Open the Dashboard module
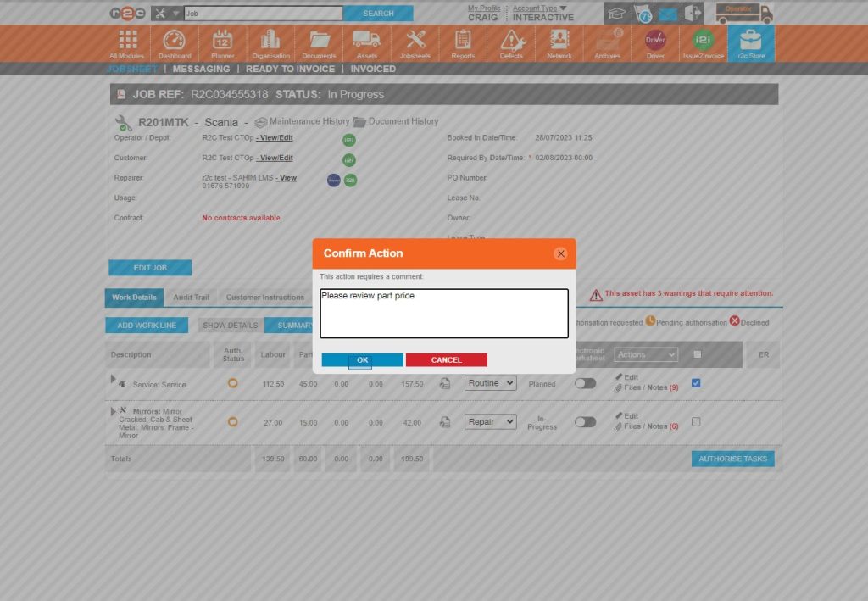 [x=175, y=42]
